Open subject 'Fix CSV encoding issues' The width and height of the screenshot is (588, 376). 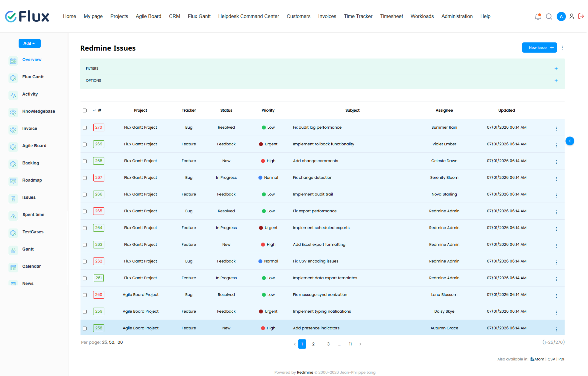coord(316,261)
